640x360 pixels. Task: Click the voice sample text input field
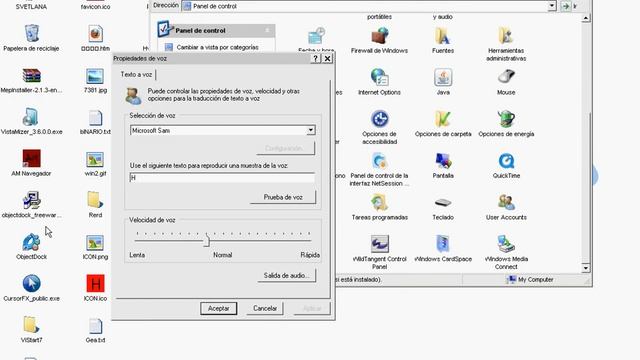point(222,178)
